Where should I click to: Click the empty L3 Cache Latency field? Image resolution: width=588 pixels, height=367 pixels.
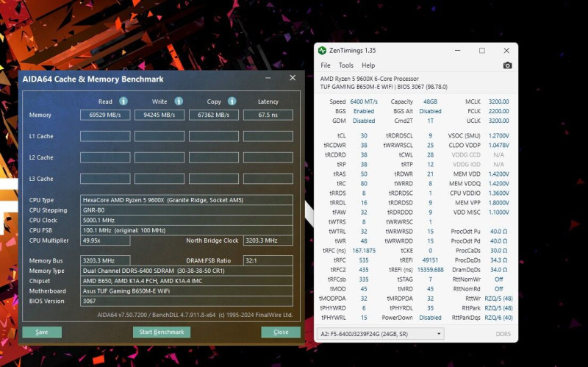268,179
